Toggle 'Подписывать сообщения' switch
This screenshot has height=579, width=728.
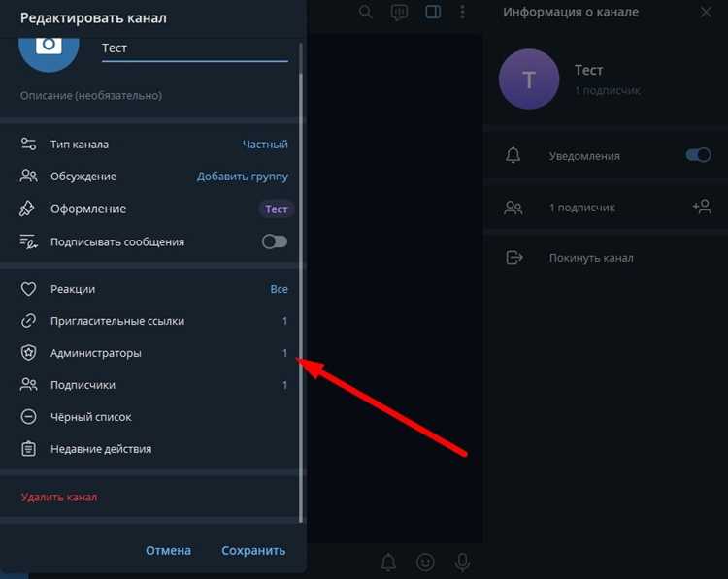[x=275, y=241]
